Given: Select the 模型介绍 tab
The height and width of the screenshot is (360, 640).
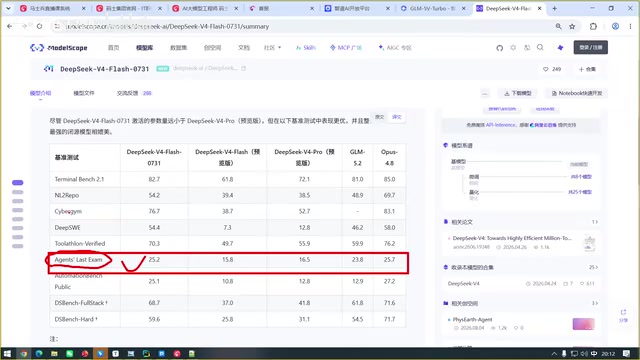Looking at the screenshot, I should click(x=40, y=93).
